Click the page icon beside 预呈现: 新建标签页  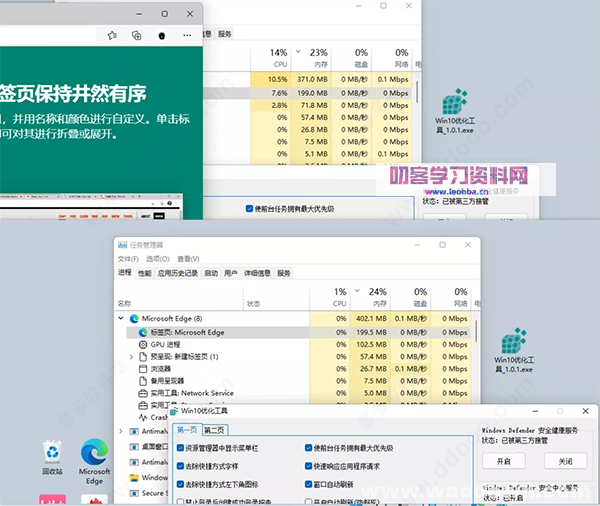[143, 357]
